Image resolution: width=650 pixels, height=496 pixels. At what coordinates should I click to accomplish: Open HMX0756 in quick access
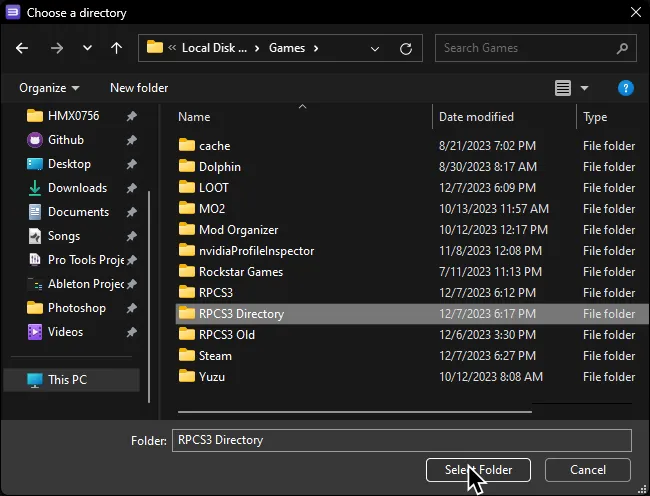click(73, 116)
